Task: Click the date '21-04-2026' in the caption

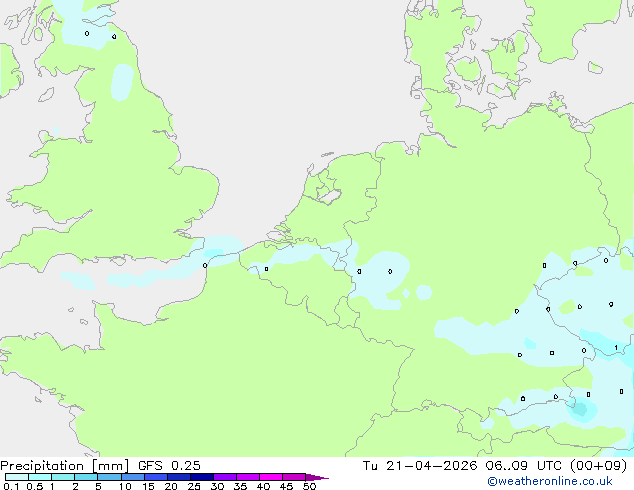Action: (431, 466)
